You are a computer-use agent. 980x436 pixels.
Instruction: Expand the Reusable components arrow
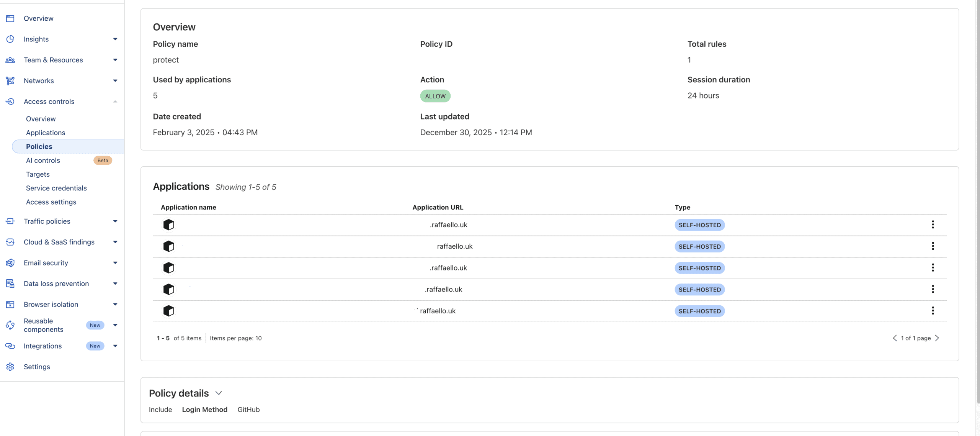click(115, 325)
